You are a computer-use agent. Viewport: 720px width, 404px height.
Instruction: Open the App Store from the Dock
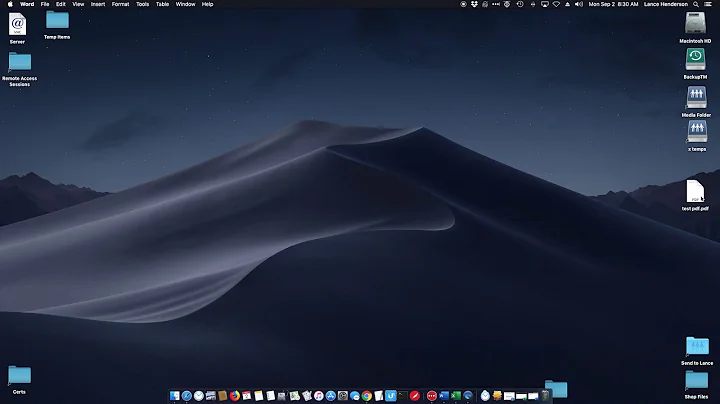[x=331, y=396]
